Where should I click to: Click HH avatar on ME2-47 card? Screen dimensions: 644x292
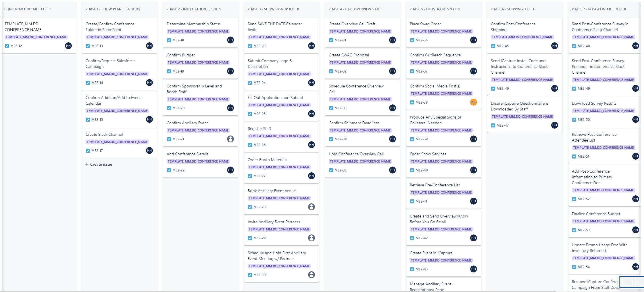click(554, 125)
